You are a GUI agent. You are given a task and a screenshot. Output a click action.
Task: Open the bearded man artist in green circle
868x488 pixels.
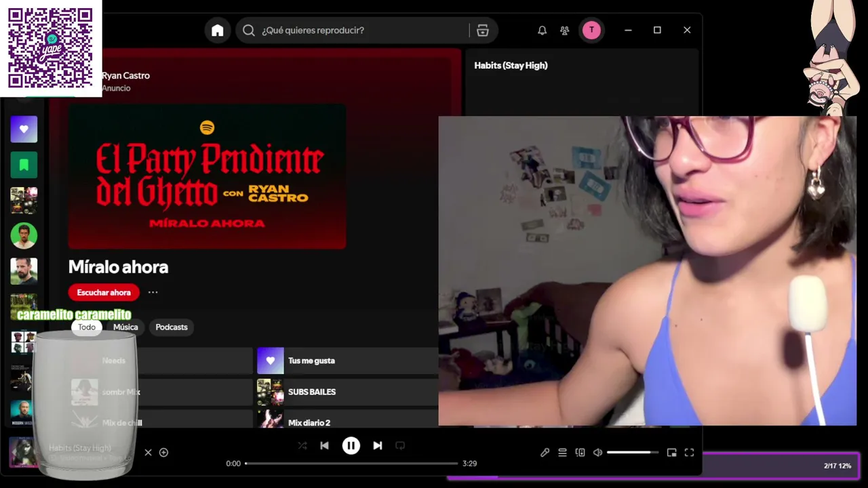point(24,235)
